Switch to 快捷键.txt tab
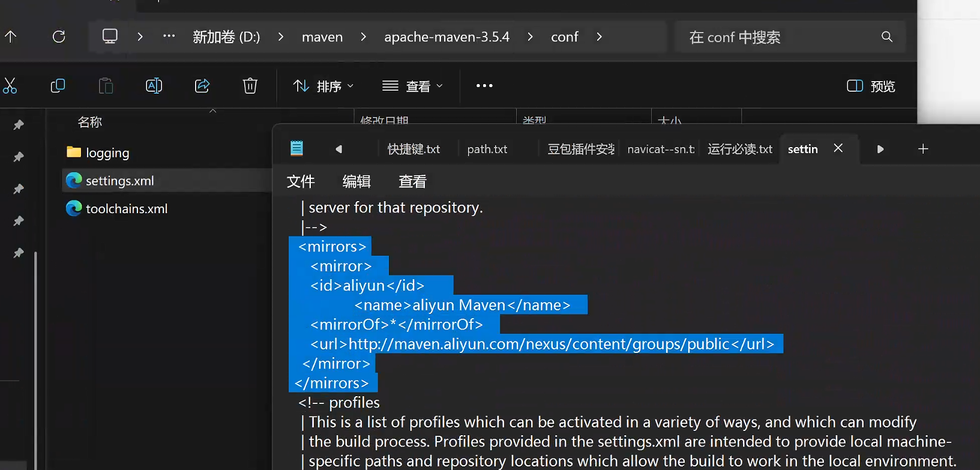 pyautogui.click(x=413, y=149)
